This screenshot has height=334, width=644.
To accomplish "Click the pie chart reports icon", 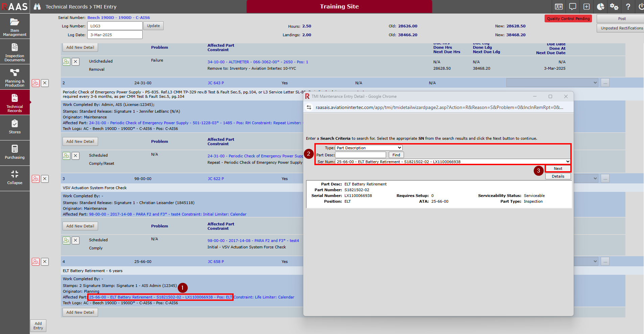I will coord(600,7).
